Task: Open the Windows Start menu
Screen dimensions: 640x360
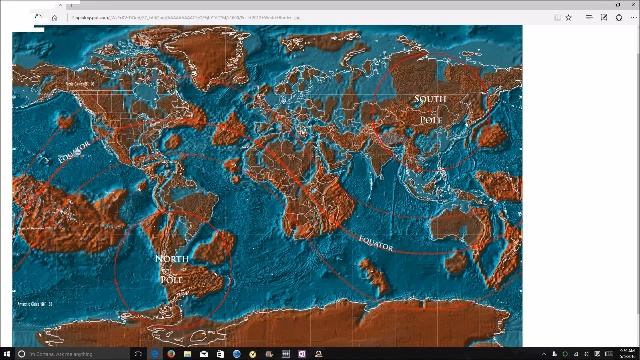Action: [x=7, y=354]
